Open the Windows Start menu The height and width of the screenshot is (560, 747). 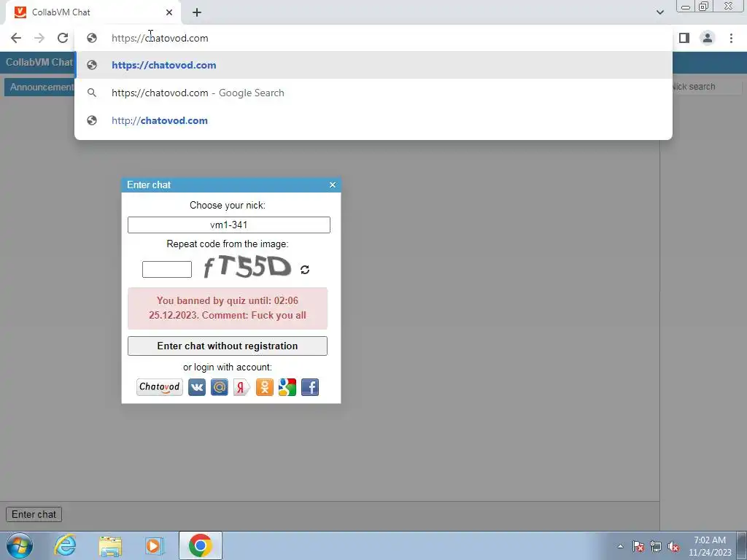click(x=20, y=545)
